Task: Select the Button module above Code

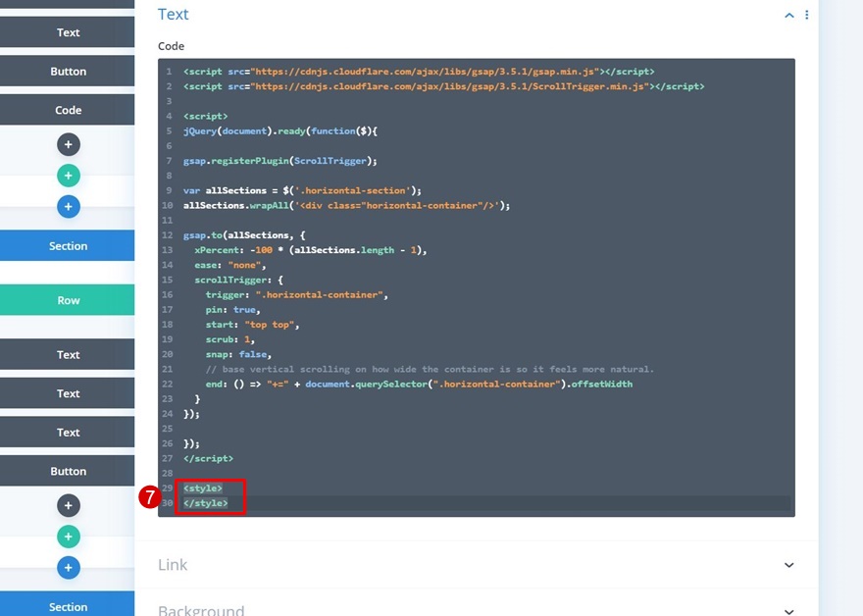Action: [67, 71]
